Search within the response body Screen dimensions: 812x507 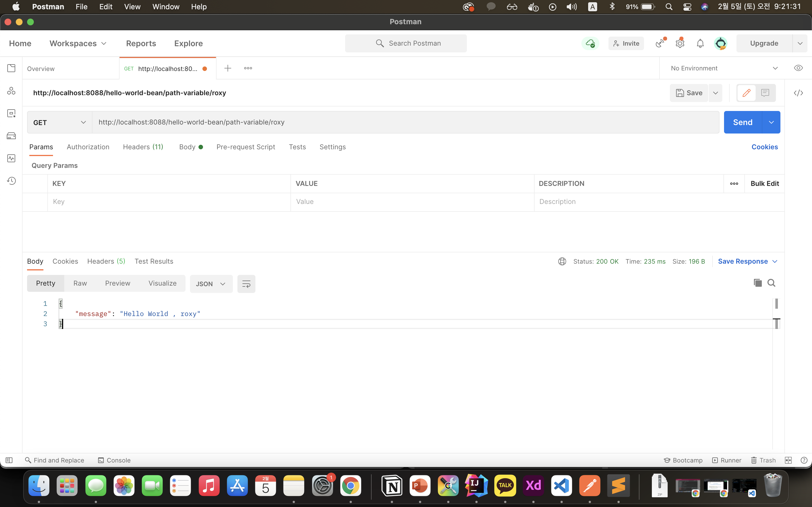[x=771, y=283]
